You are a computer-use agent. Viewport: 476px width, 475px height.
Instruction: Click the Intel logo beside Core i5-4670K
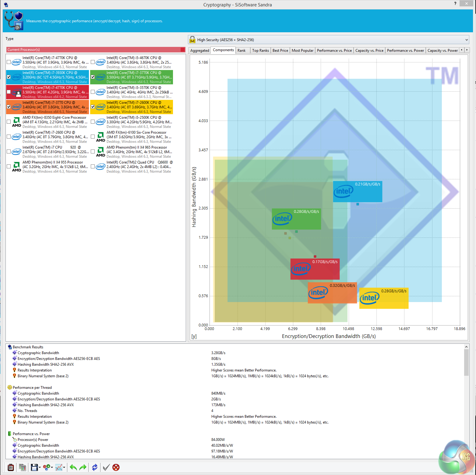click(100, 62)
